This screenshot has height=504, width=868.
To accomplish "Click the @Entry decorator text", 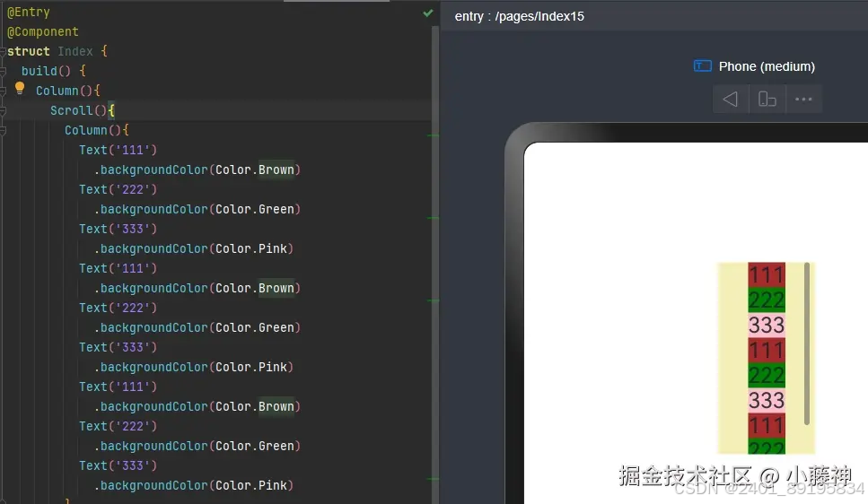I will (28, 13).
